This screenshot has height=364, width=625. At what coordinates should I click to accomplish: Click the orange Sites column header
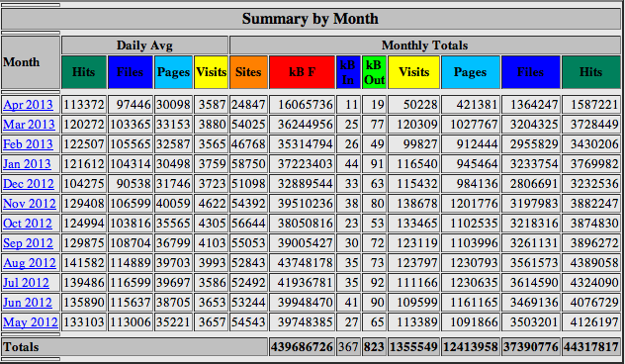click(249, 72)
